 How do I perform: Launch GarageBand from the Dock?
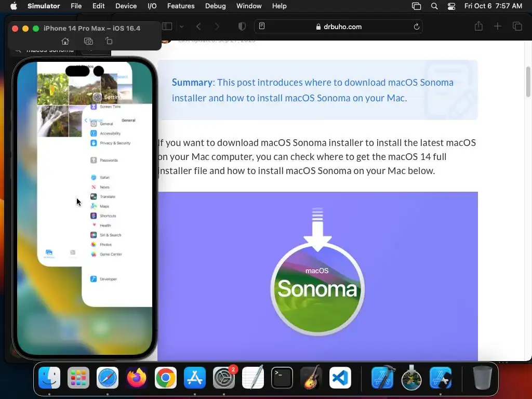point(311,377)
